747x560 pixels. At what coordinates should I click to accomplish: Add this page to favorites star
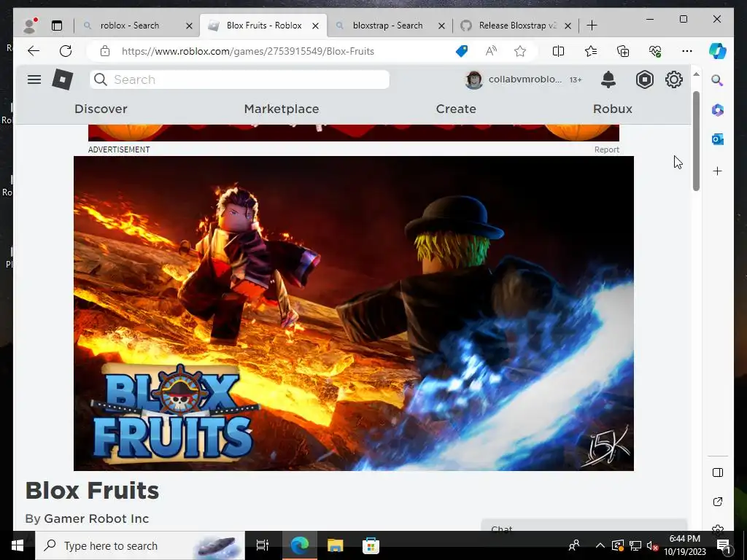520,51
